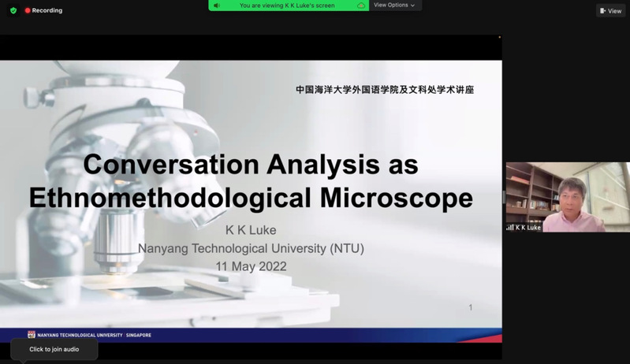Click the green encryption shield icon
Image resolution: width=630 pixels, height=364 pixels.
point(13,10)
